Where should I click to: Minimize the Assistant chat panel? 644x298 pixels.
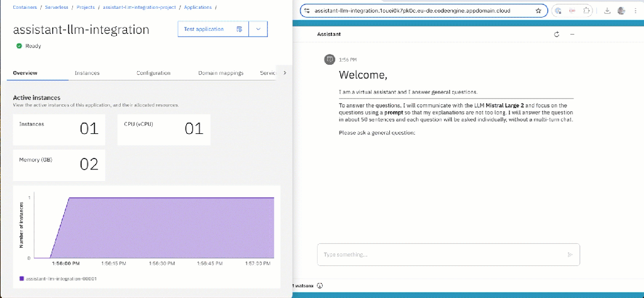(572, 34)
